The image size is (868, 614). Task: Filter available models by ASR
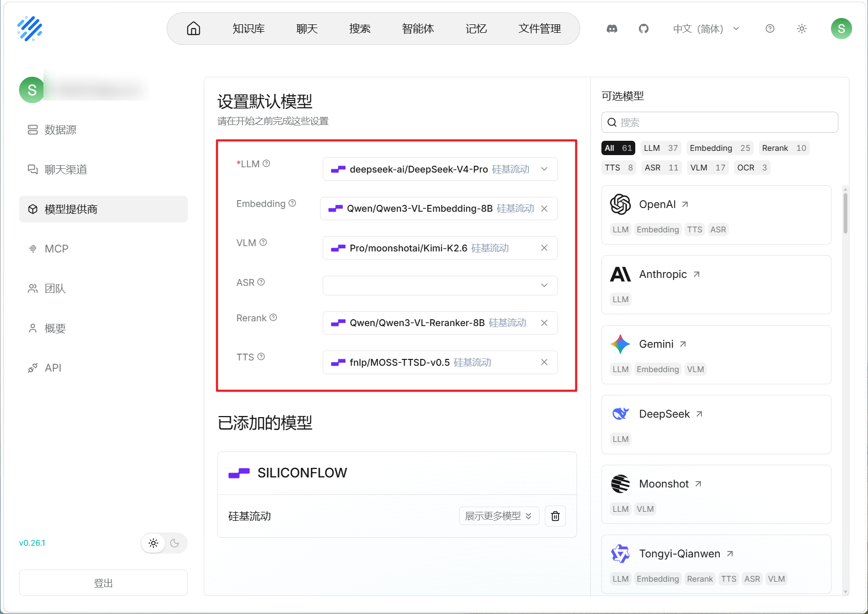point(662,168)
